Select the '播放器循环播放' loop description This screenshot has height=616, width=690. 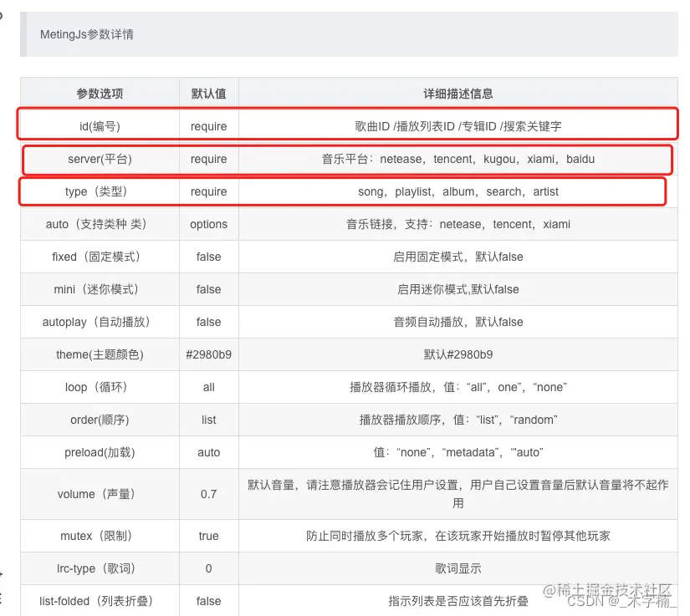pos(458,387)
